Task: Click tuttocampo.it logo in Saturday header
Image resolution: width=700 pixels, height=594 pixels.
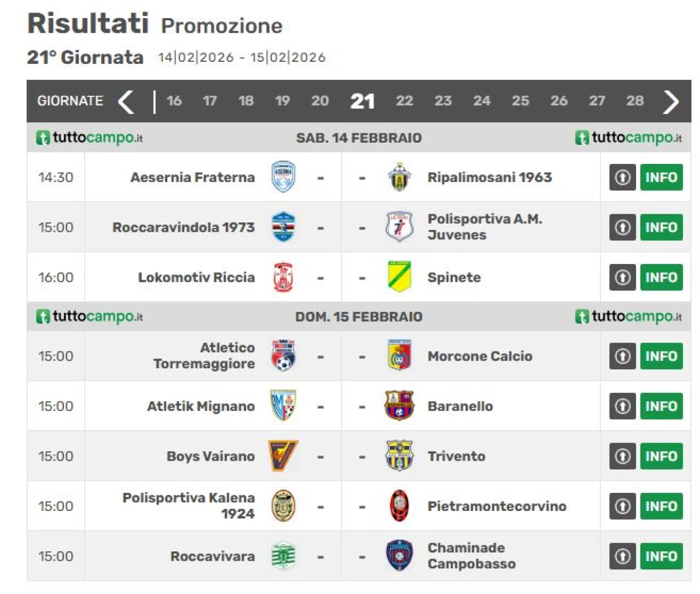Action: [x=90, y=138]
